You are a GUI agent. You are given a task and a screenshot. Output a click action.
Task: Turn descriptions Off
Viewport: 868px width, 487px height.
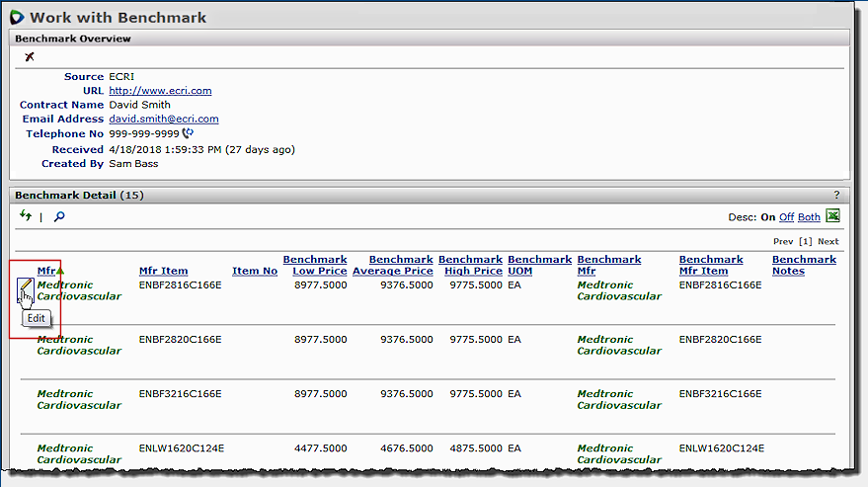tap(786, 217)
